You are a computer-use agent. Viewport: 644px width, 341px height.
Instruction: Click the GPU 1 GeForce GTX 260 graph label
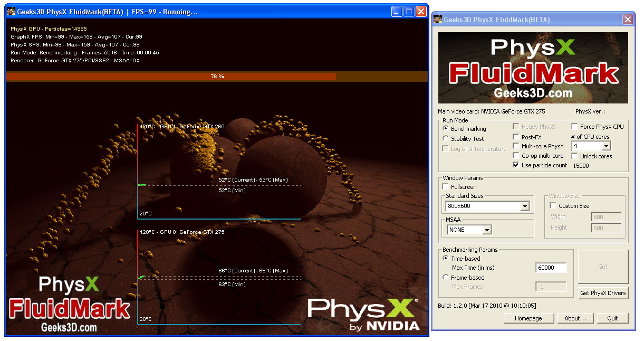pos(182,127)
